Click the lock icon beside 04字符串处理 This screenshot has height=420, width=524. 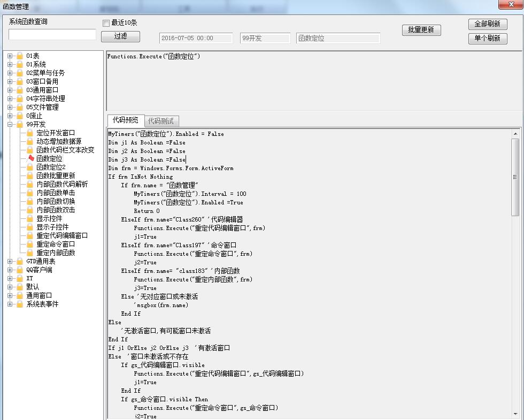pyautogui.click(x=20, y=98)
